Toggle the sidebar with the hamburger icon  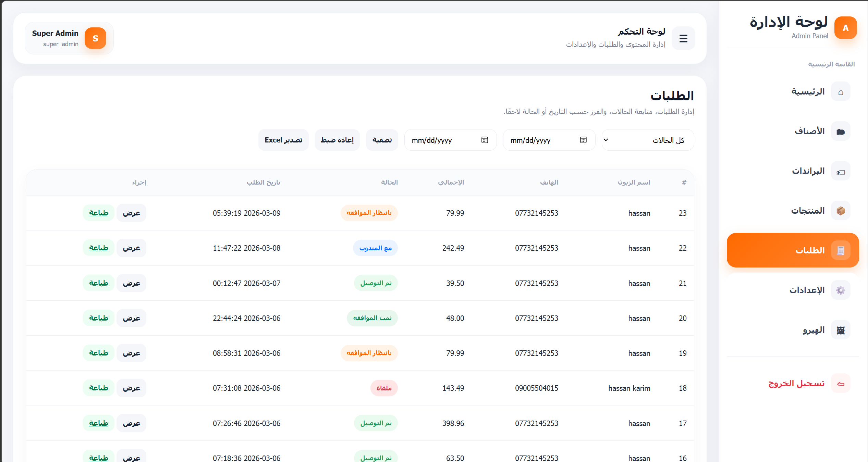pyautogui.click(x=683, y=38)
